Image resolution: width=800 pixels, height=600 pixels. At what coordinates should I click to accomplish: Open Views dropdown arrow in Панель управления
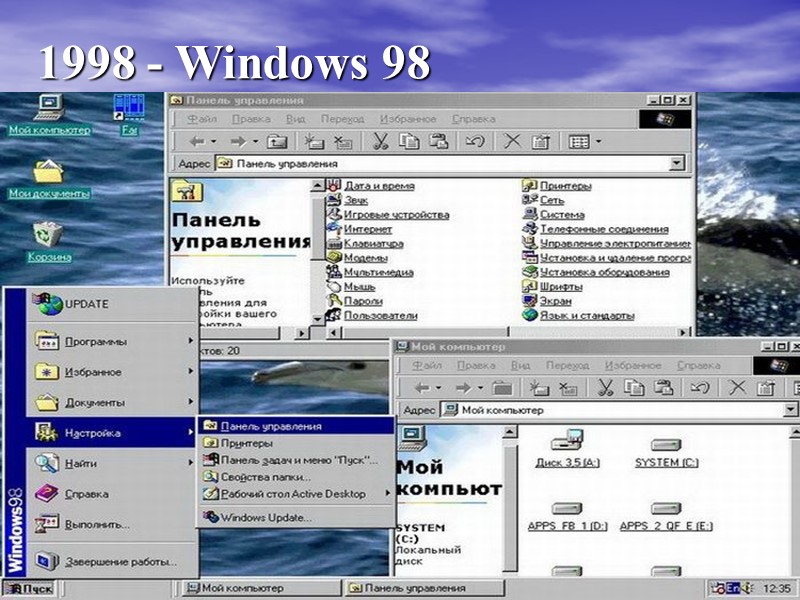pos(598,141)
